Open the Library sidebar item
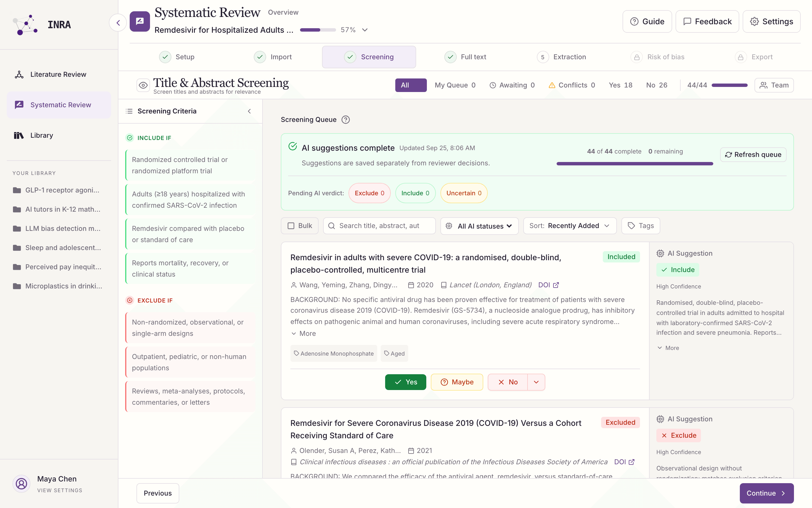The image size is (812, 508). [59, 135]
